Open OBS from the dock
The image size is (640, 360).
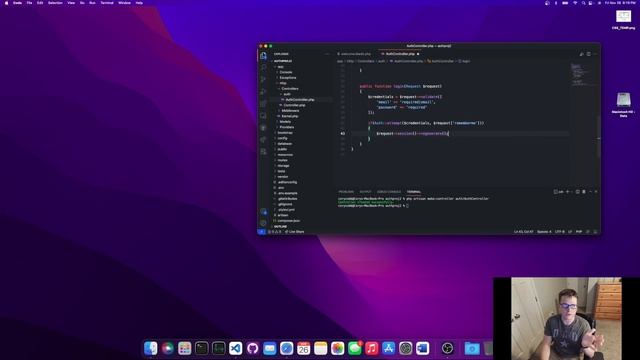(x=448, y=348)
